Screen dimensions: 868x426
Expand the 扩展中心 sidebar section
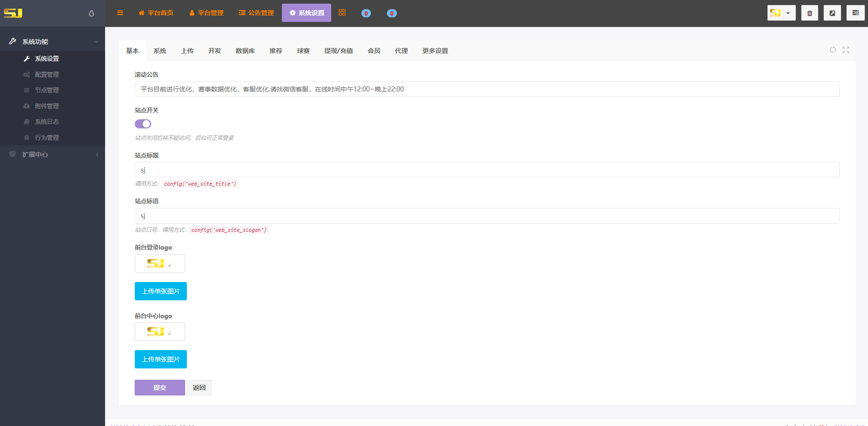53,154
